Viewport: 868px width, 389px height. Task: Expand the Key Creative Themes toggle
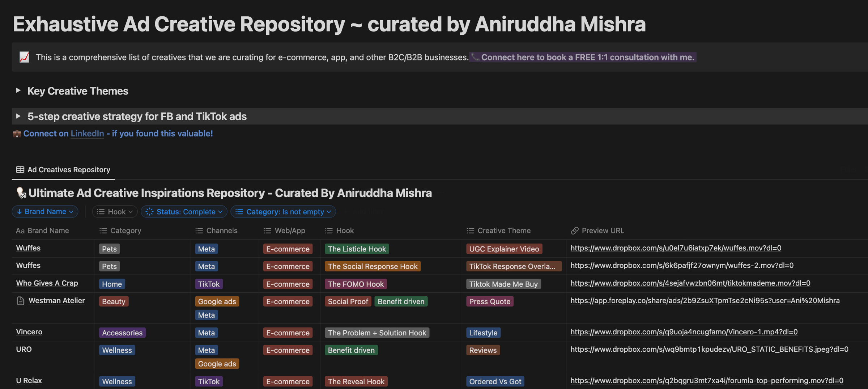click(x=18, y=90)
